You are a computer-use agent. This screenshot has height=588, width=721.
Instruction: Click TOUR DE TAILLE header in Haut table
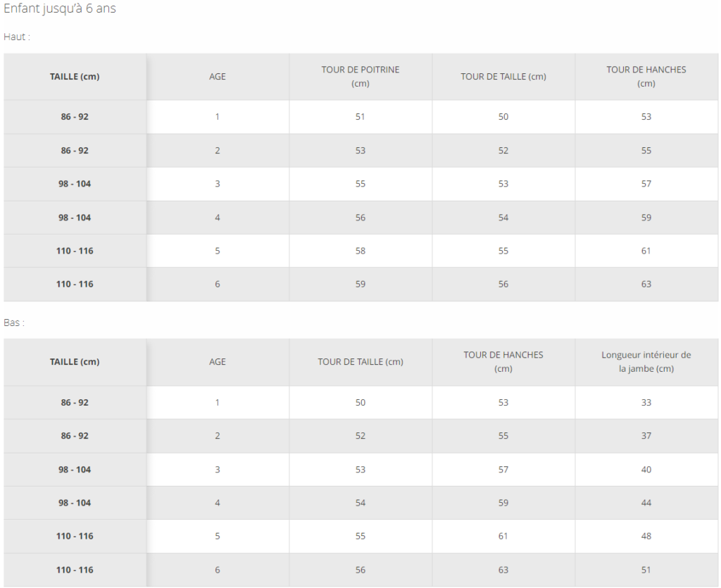pyautogui.click(x=503, y=77)
